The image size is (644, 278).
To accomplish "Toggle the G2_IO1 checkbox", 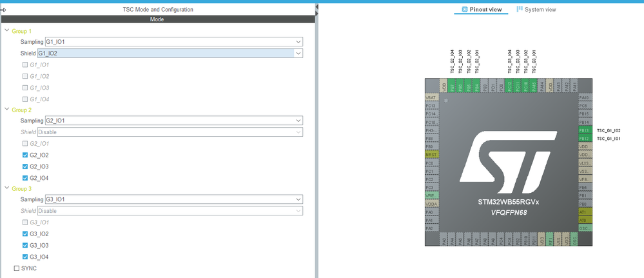I will [x=25, y=144].
